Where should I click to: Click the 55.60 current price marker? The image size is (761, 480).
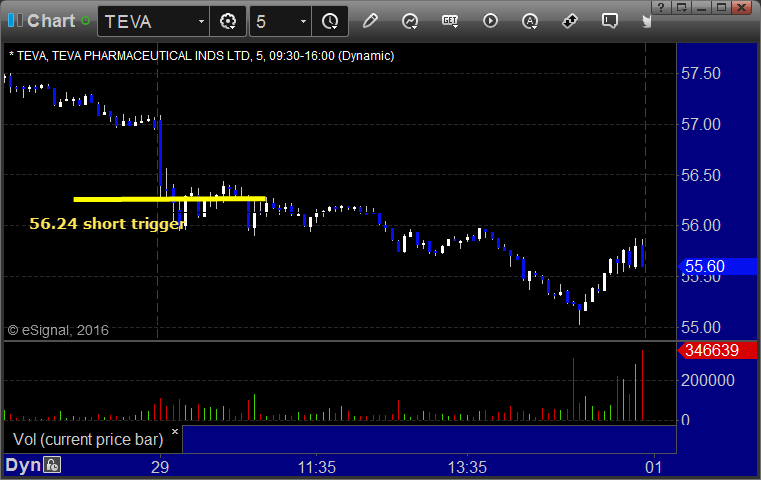pyautogui.click(x=717, y=266)
